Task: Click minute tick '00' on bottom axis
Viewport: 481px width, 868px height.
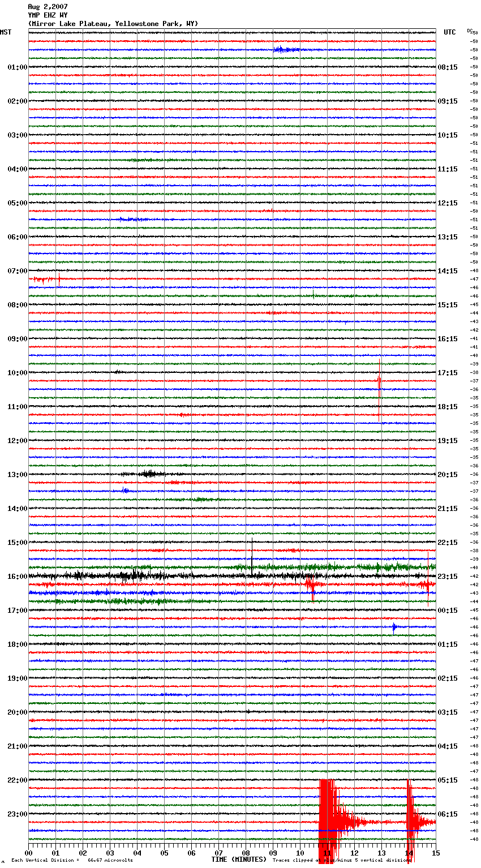Action: pos(28,853)
